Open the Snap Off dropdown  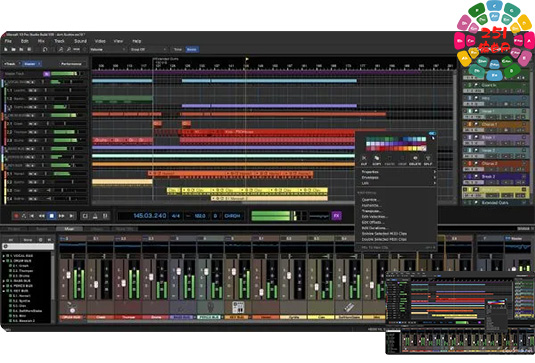(x=148, y=49)
